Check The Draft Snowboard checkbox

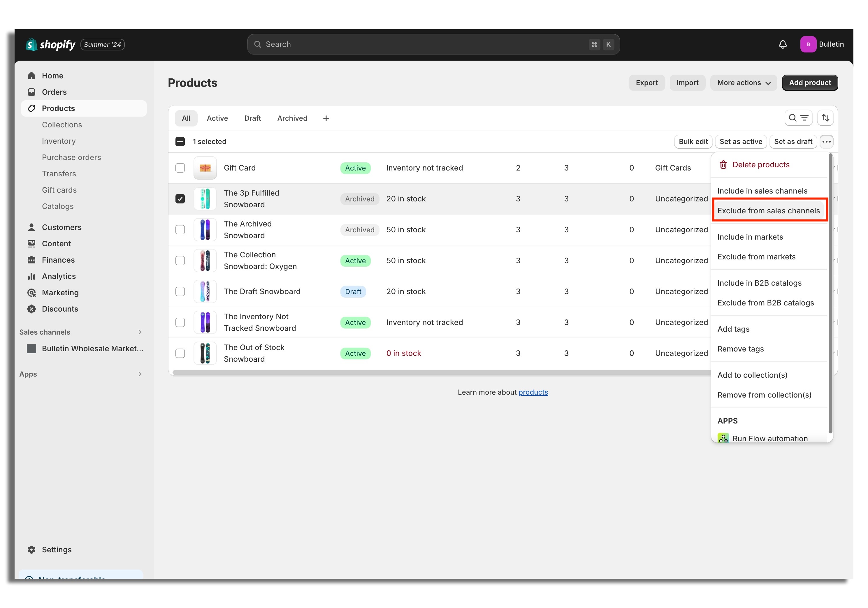point(180,291)
